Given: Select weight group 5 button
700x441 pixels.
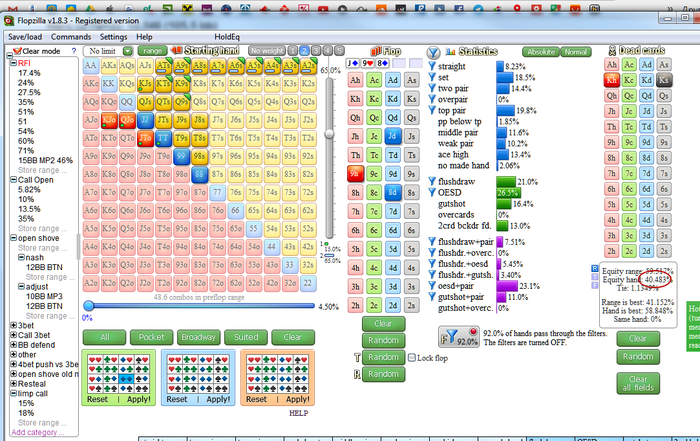Looking at the screenshot, I should [339, 51].
